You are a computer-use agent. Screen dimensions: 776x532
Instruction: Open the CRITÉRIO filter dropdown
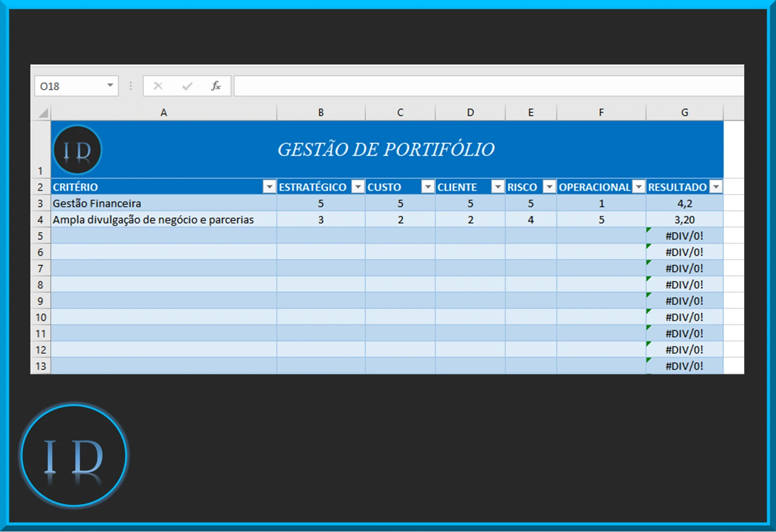coord(269,187)
